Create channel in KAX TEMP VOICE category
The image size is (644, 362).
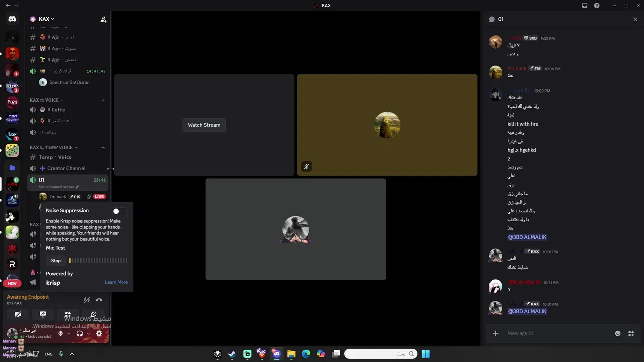point(103,147)
